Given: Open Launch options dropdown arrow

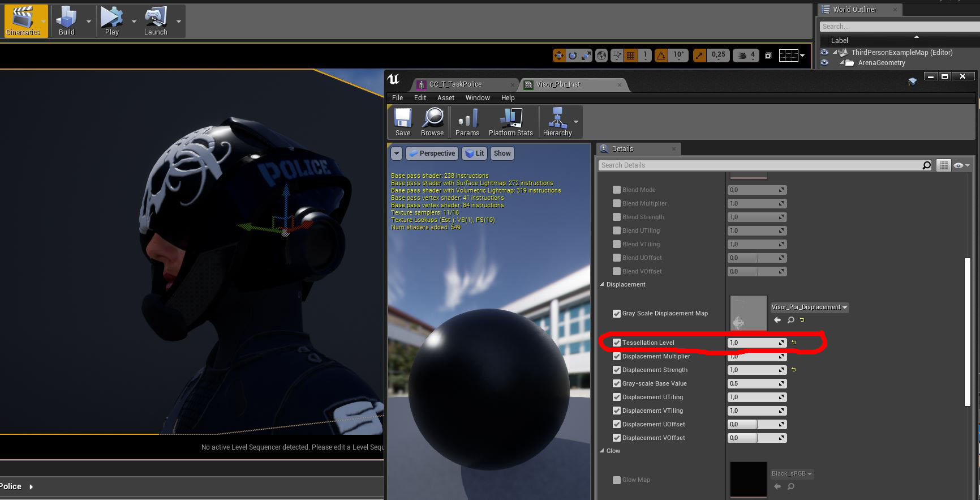Looking at the screenshot, I should [x=179, y=22].
